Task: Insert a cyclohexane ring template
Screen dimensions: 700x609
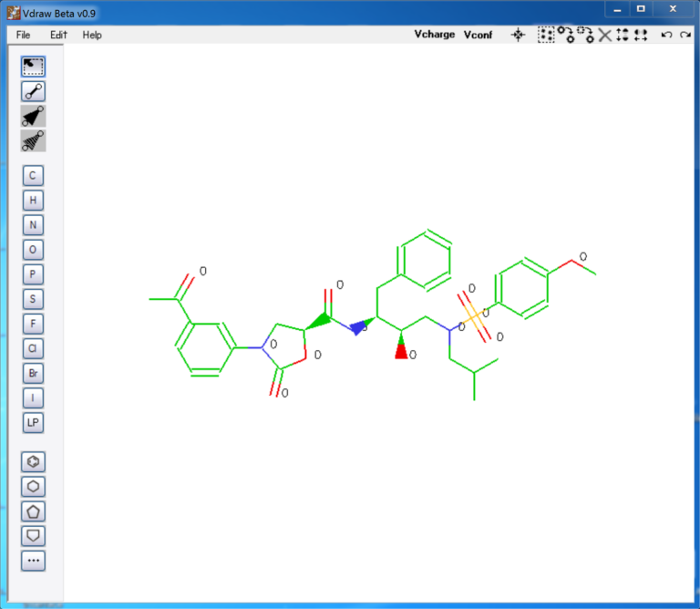Action: [34, 487]
